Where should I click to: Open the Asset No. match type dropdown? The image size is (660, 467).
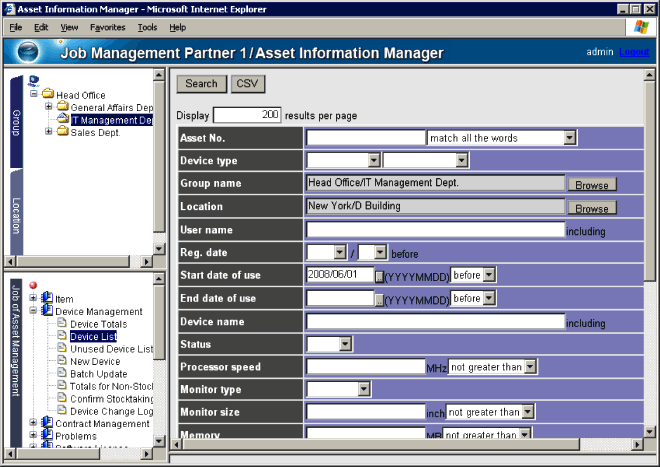click(x=570, y=138)
